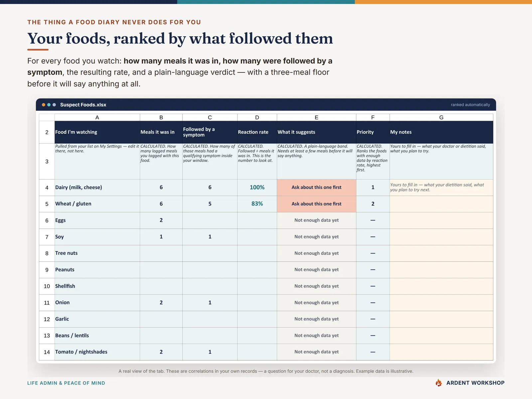Click the 'Pulled from your list on My Settings' note
Image resolution: width=532 pixels, height=399 pixels.
97,161
